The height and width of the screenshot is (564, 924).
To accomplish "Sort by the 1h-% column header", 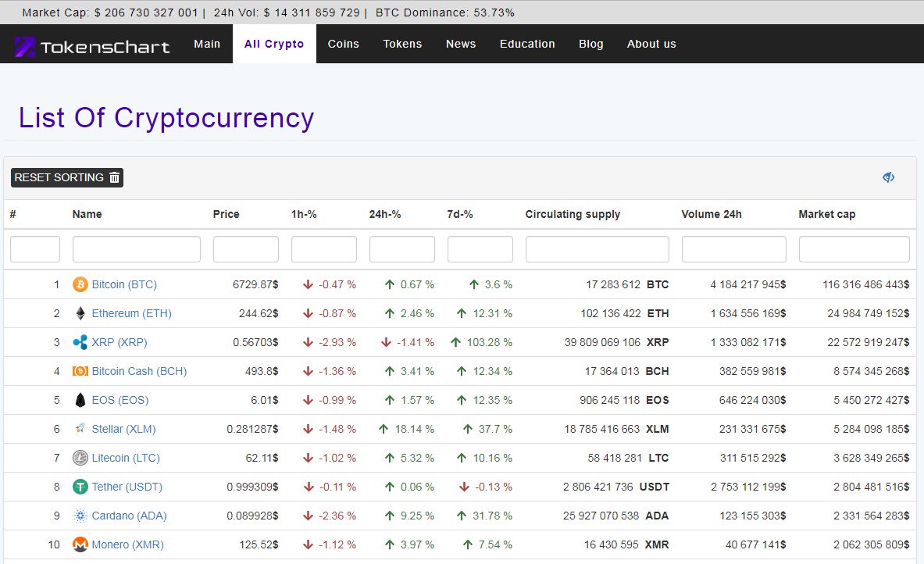I will coord(304,215).
